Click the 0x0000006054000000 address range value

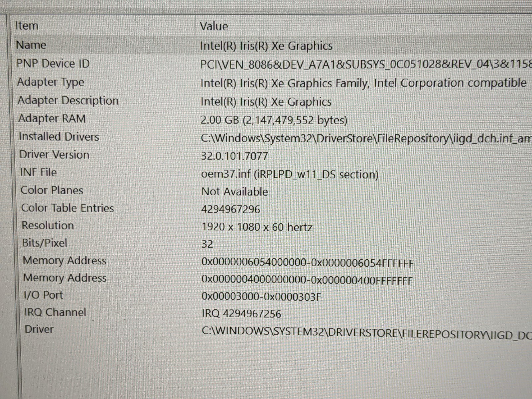coord(308,263)
